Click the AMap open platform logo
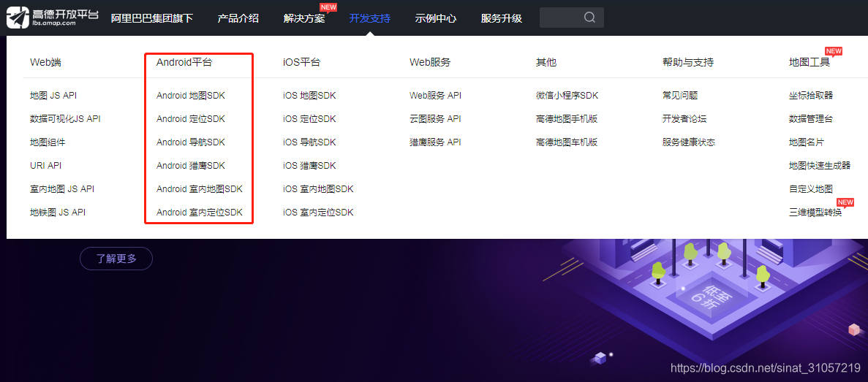 (x=53, y=17)
